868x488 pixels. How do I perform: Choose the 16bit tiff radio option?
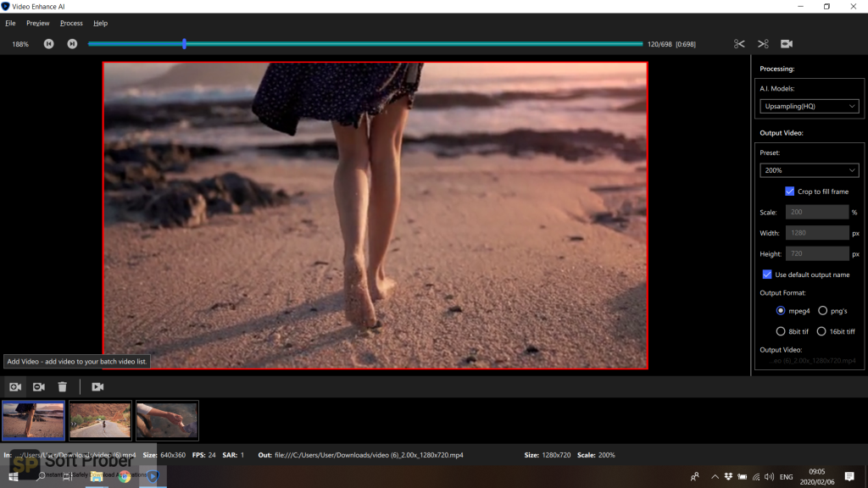[821, 331]
